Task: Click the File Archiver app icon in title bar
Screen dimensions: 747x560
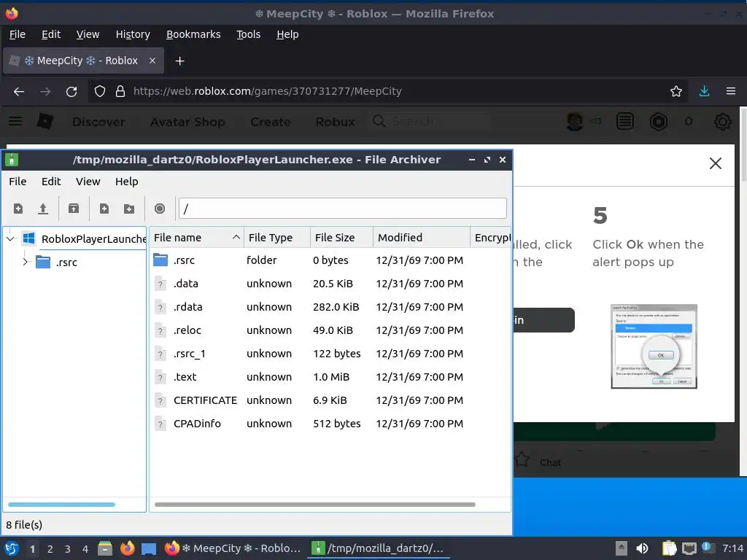Action: click(12, 160)
